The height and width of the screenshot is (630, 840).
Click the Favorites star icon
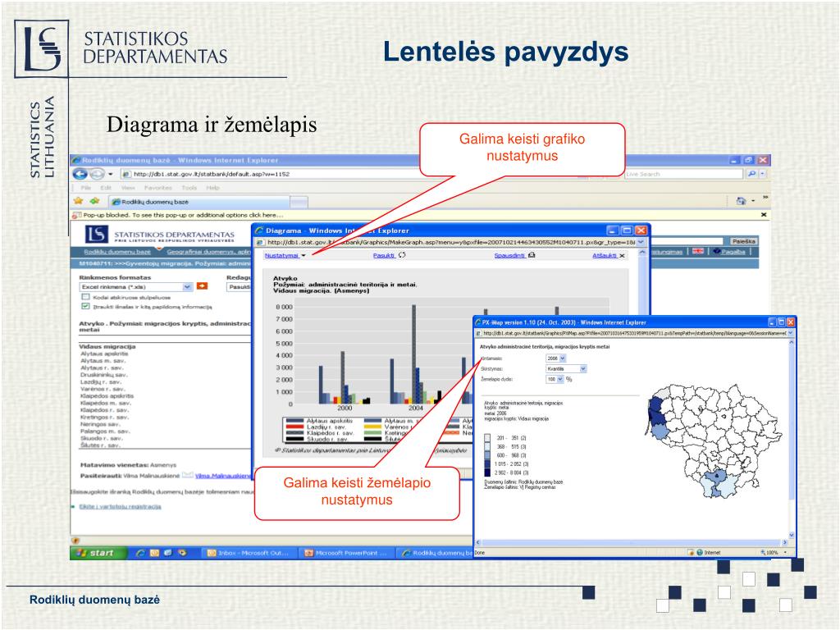(x=78, y=201)
